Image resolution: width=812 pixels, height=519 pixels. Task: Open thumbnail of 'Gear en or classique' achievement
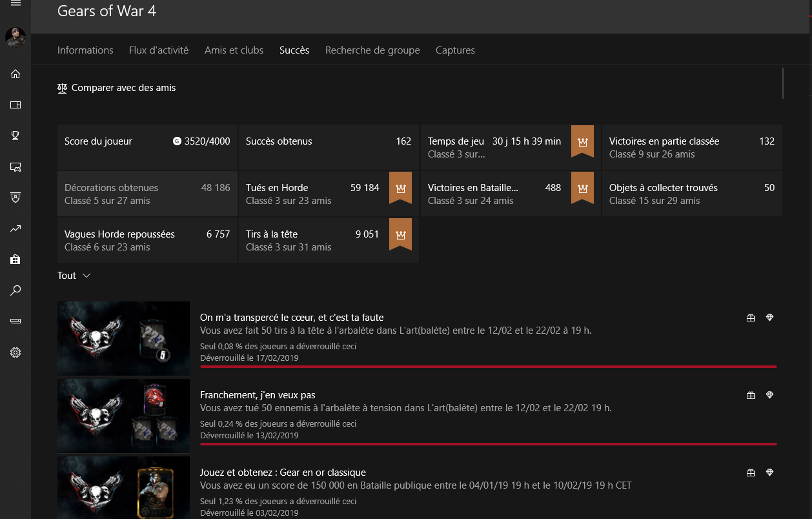point(123,487)
